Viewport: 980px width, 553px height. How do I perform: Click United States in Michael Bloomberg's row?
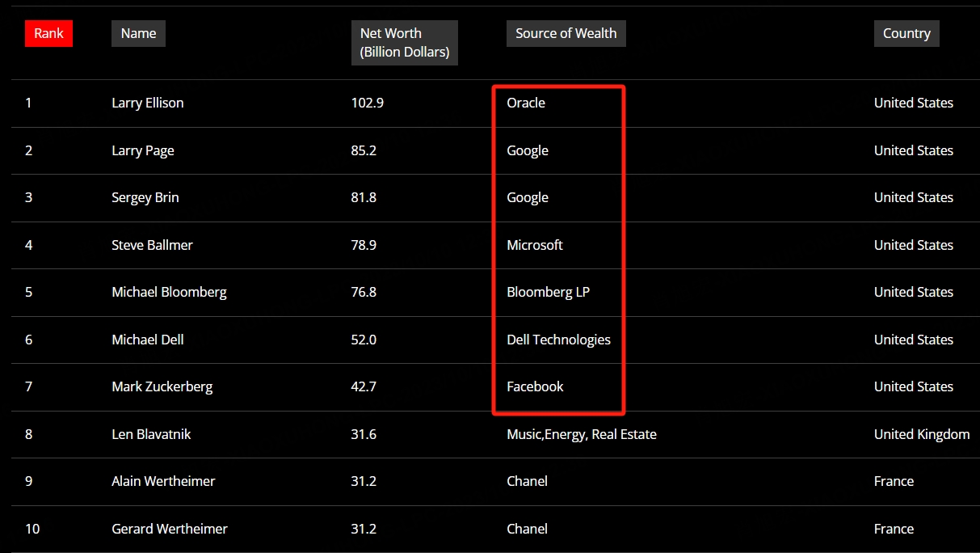pyautogui.click(x=914, y=292)
